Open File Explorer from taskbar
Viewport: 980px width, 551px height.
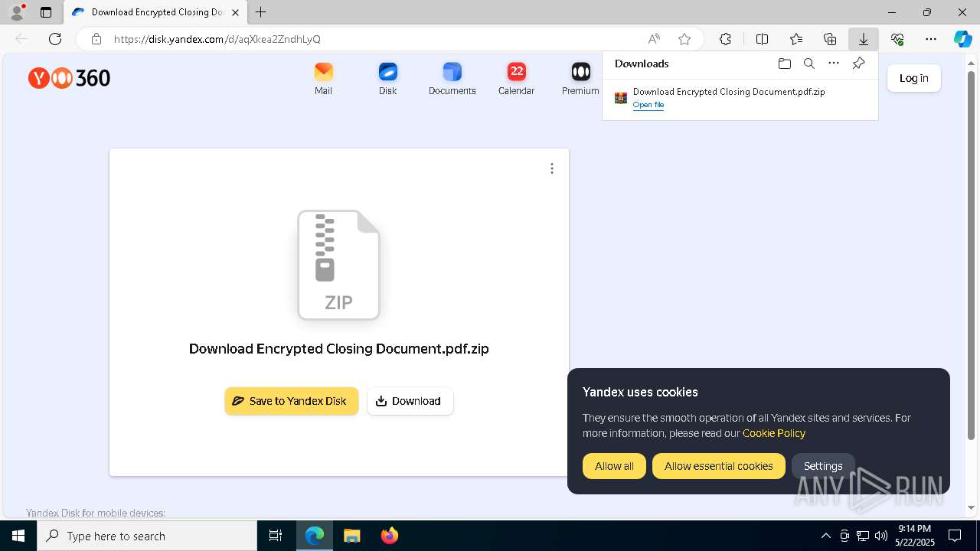pyautogui.click(x=351, y=536)
